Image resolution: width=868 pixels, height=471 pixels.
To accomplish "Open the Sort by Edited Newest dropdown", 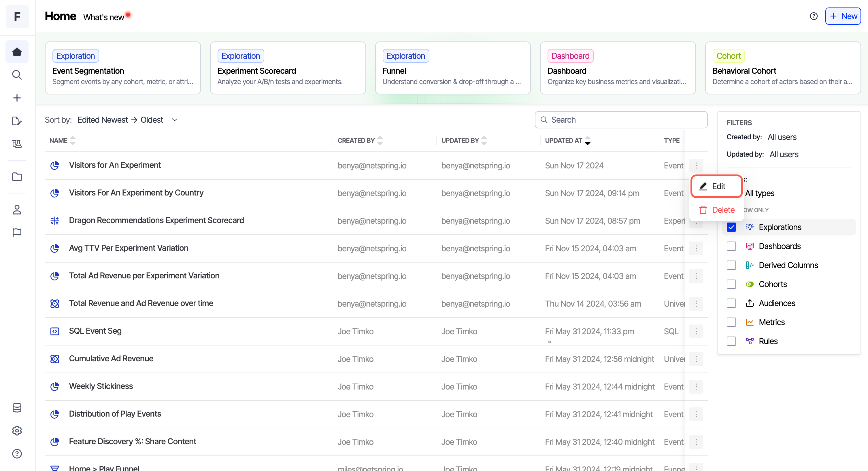I will point(127,120).
